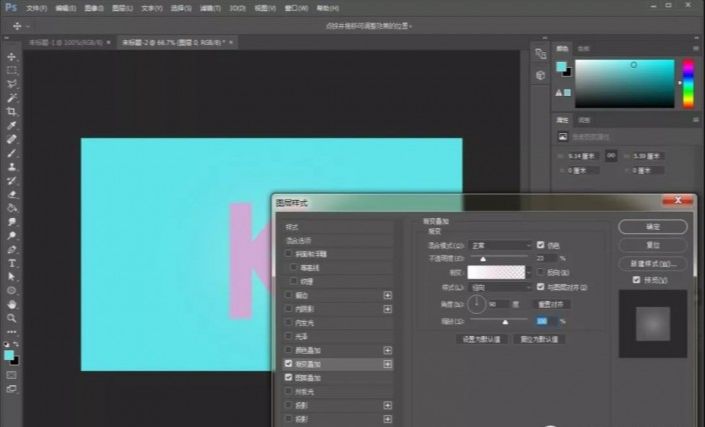The width and height of the screenshot is (705, 427).
Task: Click the 设置为默认值 button
Action: tap(482, 339)
